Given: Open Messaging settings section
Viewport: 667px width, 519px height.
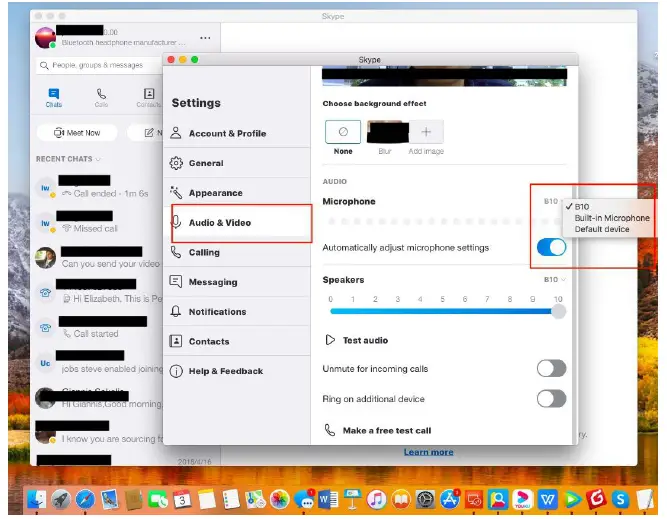Looking at the screenshot, I should (237, 282).
